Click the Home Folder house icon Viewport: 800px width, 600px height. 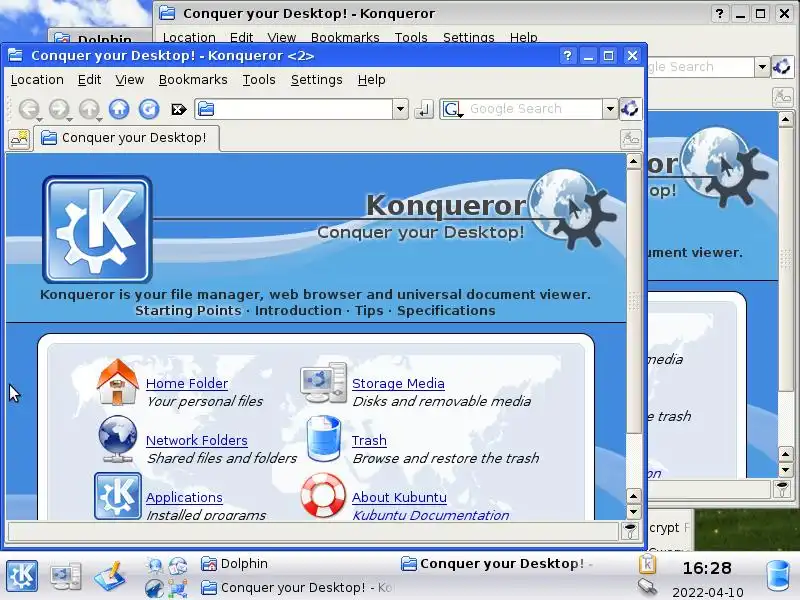click(118, 382)
